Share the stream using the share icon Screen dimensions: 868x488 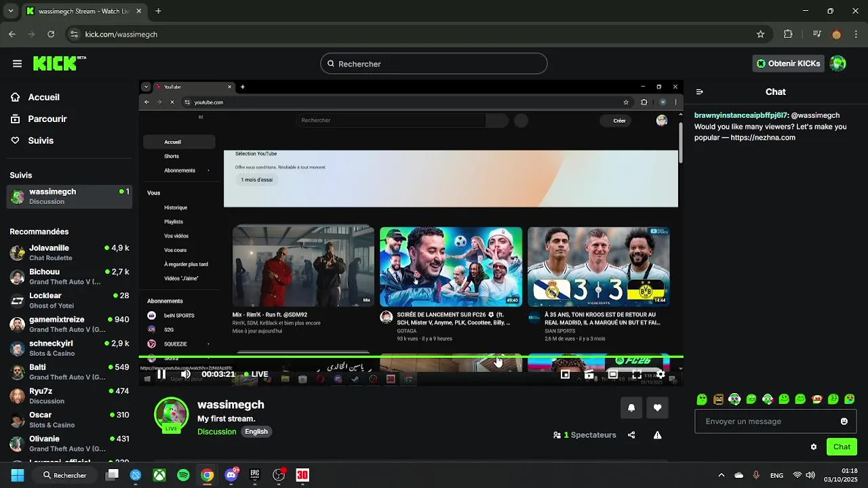pos(631,435)
